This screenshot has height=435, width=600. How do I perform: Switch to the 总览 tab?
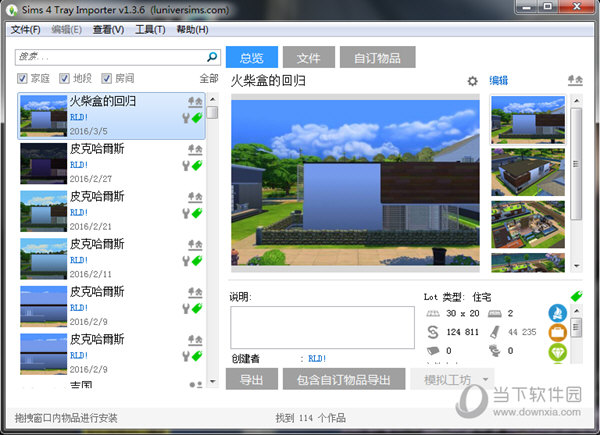pyautogui.click(x=252, y=57)
